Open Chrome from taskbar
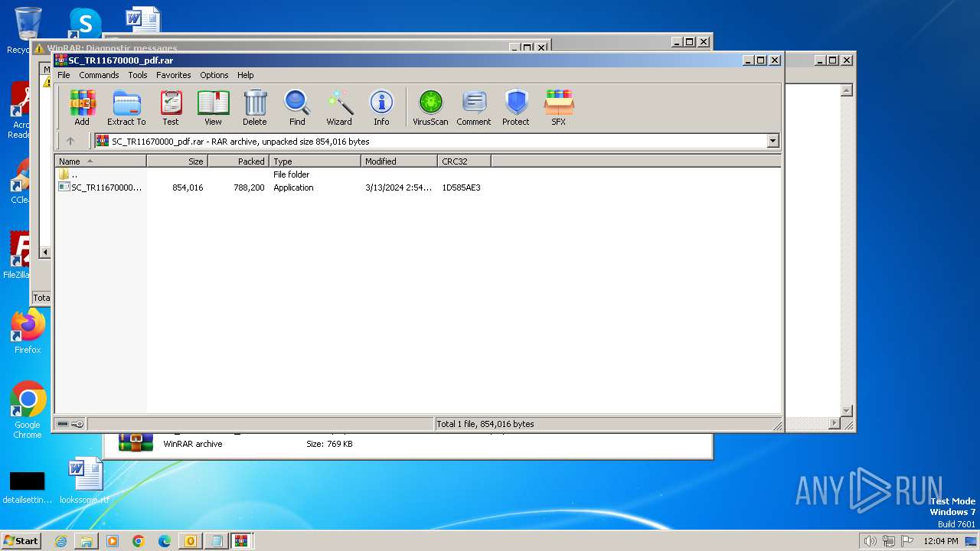 (x=139, y=541)
